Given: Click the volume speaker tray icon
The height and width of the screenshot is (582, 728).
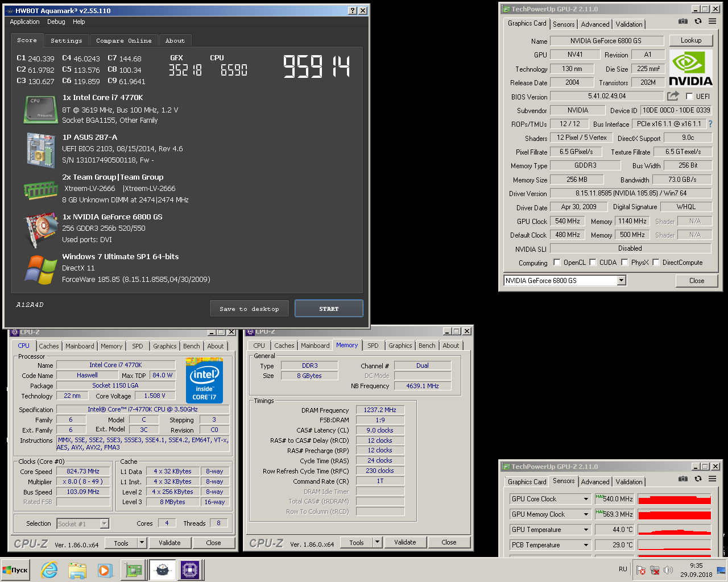Looking at the screenshot, I should click(668, 569).
